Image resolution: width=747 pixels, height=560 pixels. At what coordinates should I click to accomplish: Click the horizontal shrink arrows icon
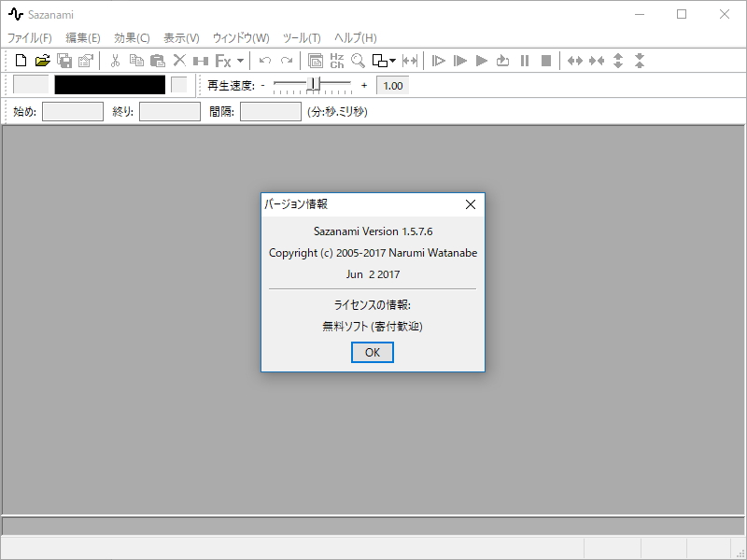597,61
